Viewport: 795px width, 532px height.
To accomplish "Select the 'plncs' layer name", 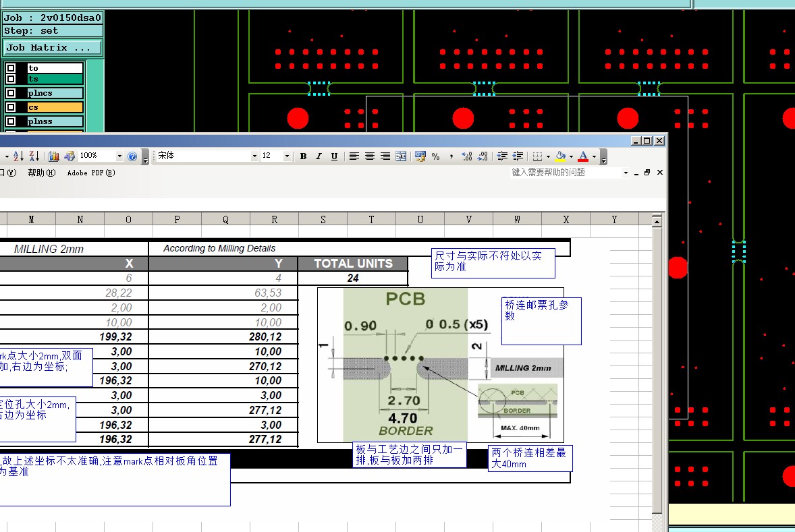I will (x=55, y=93).
